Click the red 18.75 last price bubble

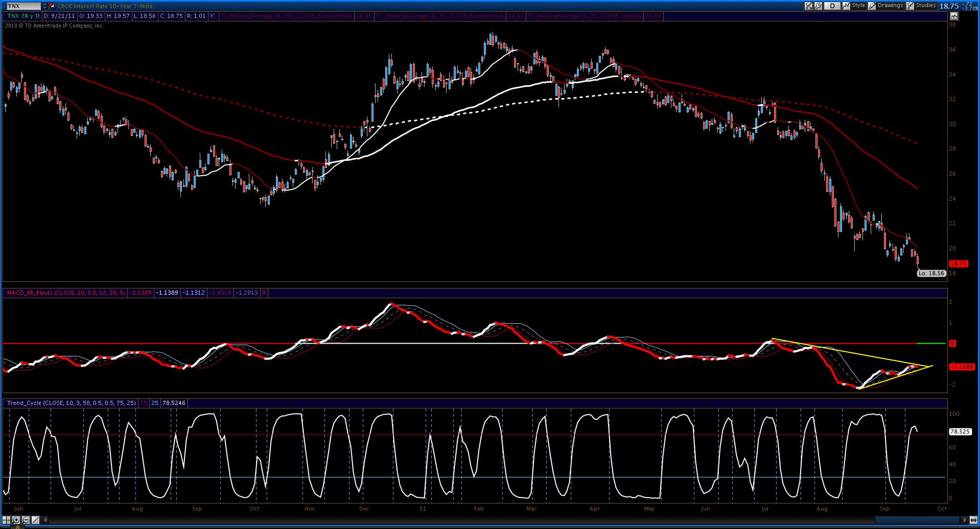[958, 263]
